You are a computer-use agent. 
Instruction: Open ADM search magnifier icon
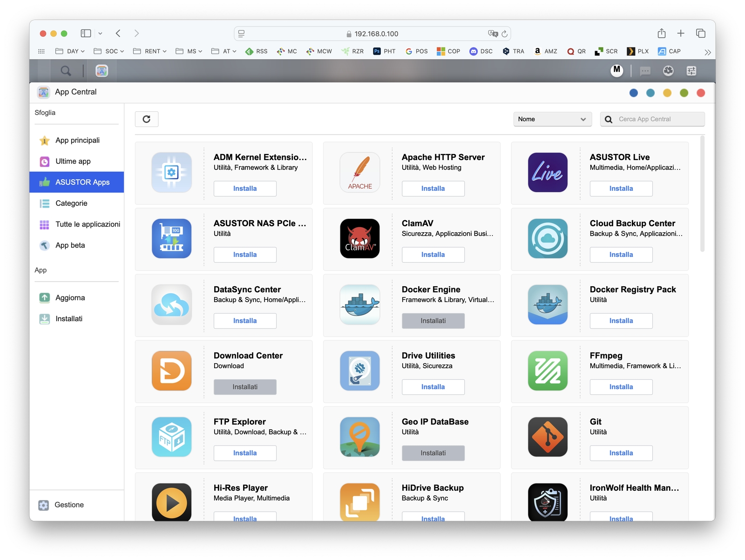point(66,71)
